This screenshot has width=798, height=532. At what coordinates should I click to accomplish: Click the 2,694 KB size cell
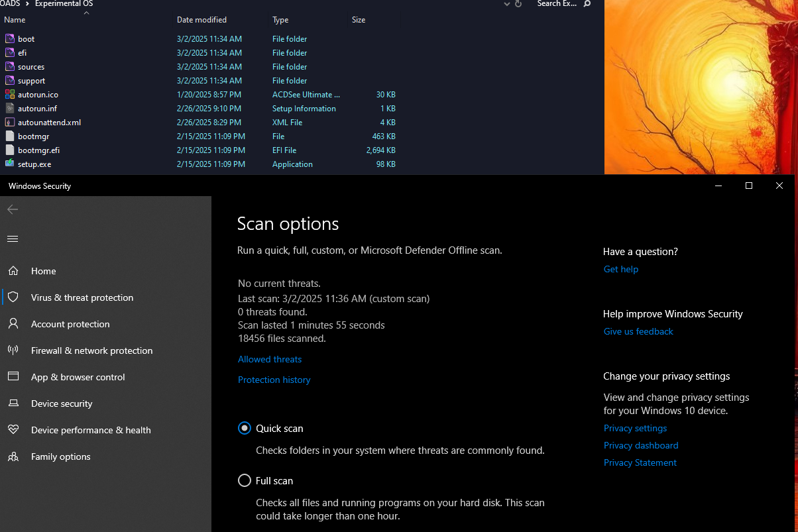coord(380,150)
